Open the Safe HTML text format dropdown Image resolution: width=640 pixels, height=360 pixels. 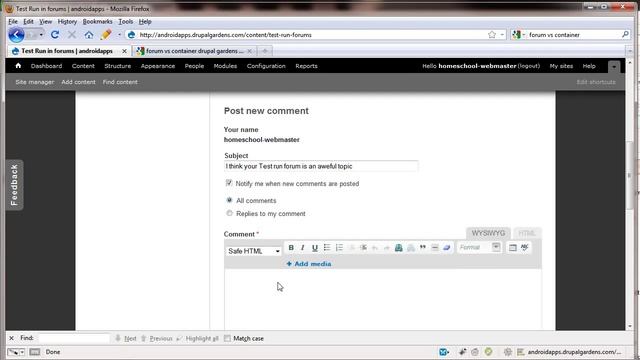click(253, 251)
